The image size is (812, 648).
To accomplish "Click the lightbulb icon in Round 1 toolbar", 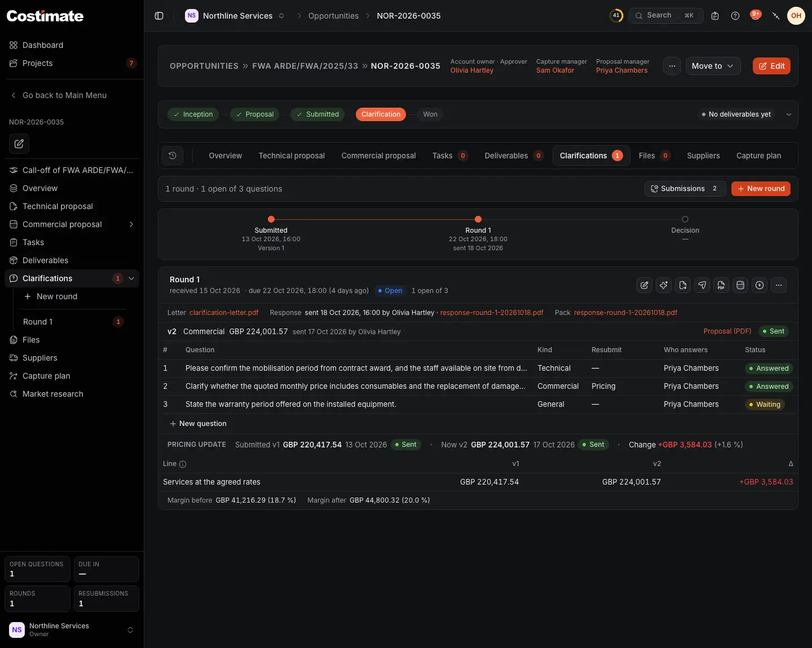I will [760, 285].
